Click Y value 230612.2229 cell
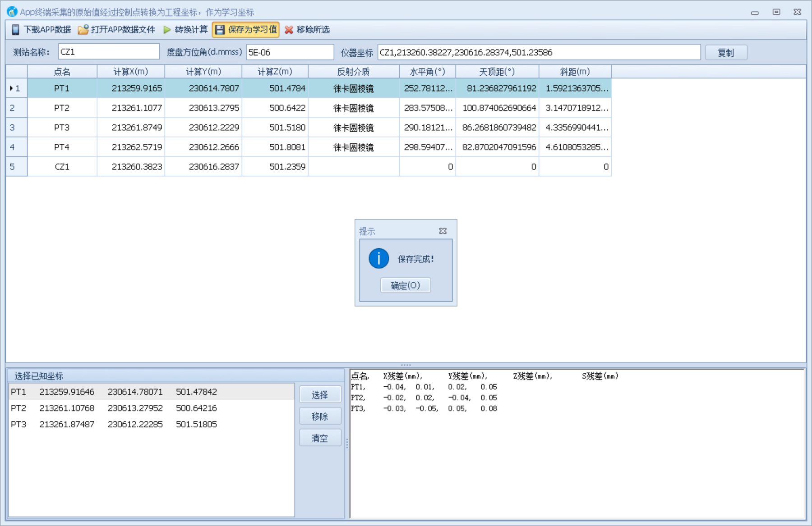The image size is (812, 526). click(x=203, y=128)
